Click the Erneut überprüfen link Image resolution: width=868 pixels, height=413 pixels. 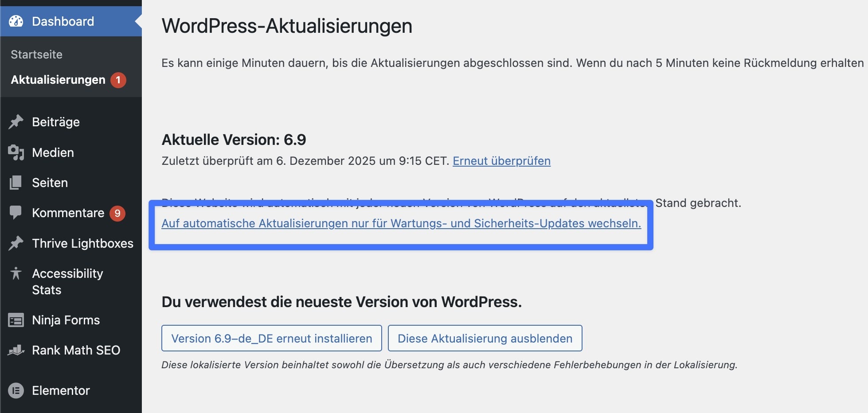[501, 161]
